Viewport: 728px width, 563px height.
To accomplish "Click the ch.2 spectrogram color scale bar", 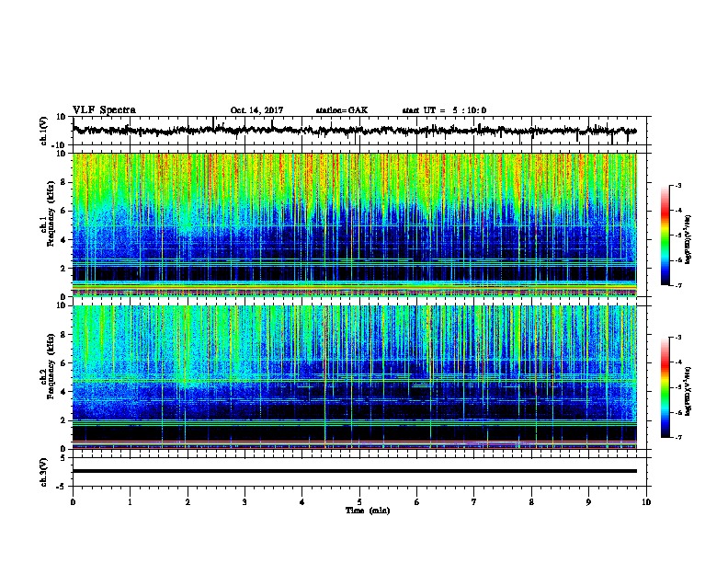I will (665, 387).
